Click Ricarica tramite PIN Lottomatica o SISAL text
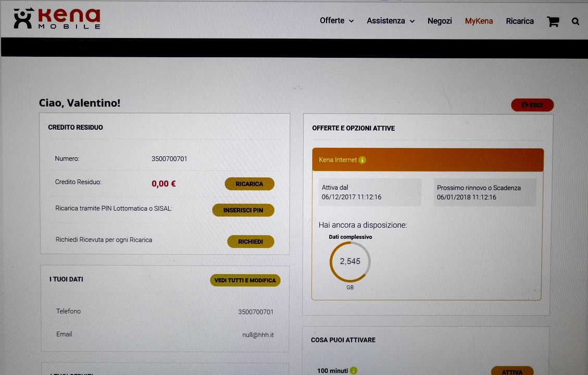This screenshot has height=375, width=588. coord(114,208)
